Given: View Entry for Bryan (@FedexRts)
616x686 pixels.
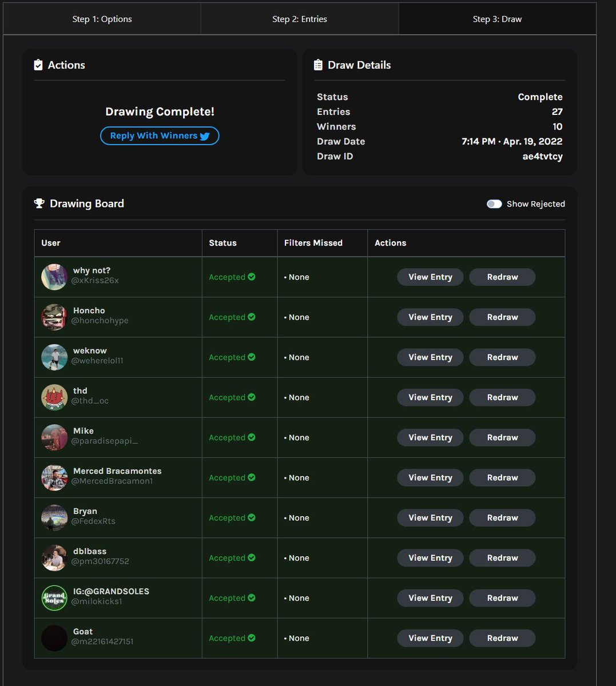Looking at the screenshot, I should [x=430, y=518].
